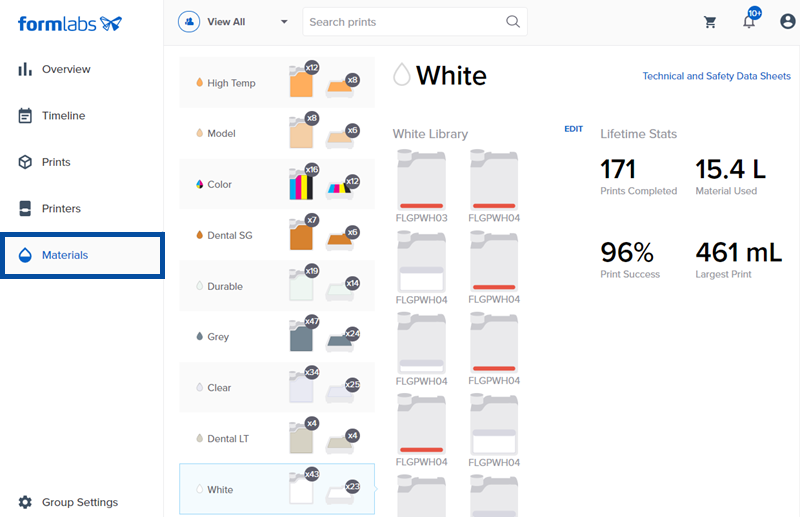
Task: Click the Lifetime Stats heading
Action: [638, 134]
